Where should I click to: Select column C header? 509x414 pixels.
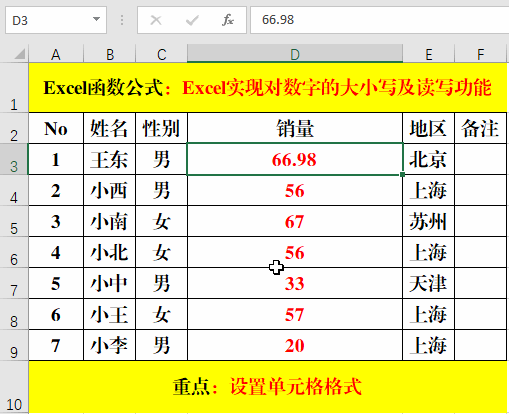pos(162,54)
